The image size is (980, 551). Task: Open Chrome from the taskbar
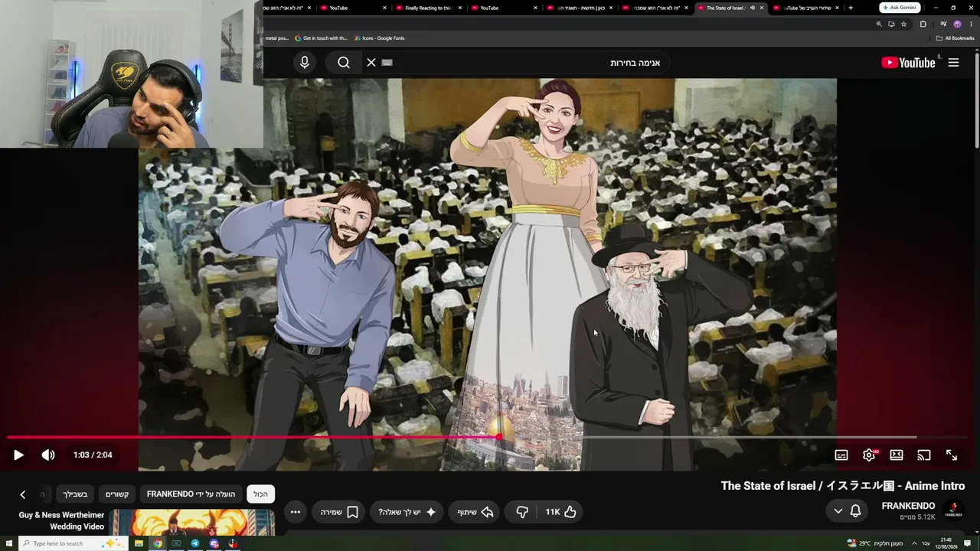158,543
